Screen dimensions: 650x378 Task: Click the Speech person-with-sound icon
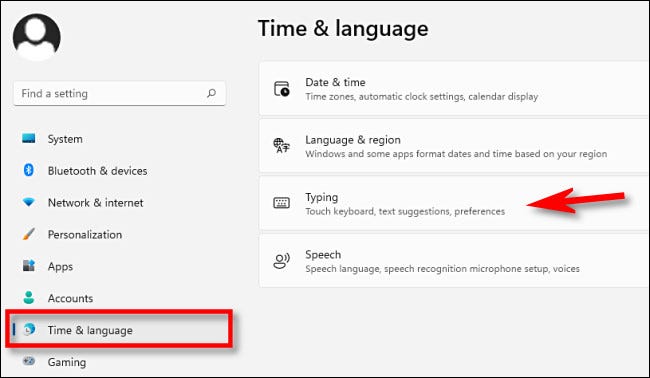[x=282, y=261]
